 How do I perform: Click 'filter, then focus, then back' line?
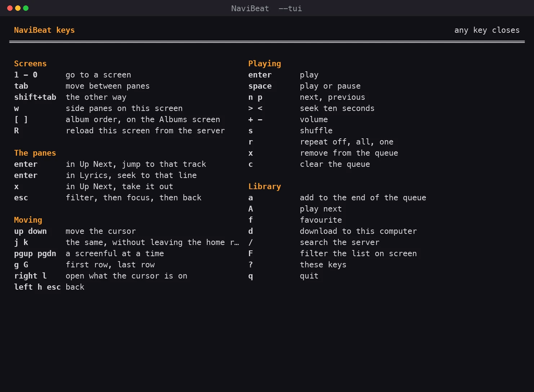pyautogui.click(x=133, y=198)
